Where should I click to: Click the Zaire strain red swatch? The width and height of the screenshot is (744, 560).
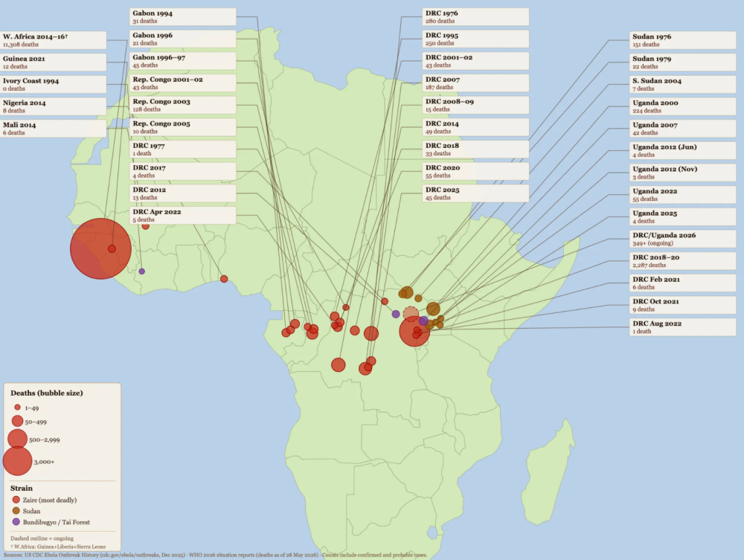coord(16,500)
